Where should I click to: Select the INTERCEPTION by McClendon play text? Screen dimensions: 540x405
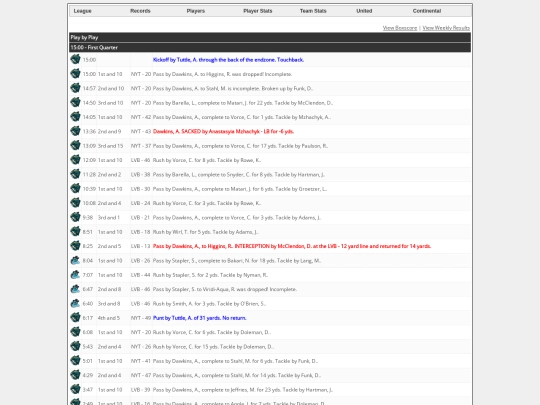click(x=292, y=246)
